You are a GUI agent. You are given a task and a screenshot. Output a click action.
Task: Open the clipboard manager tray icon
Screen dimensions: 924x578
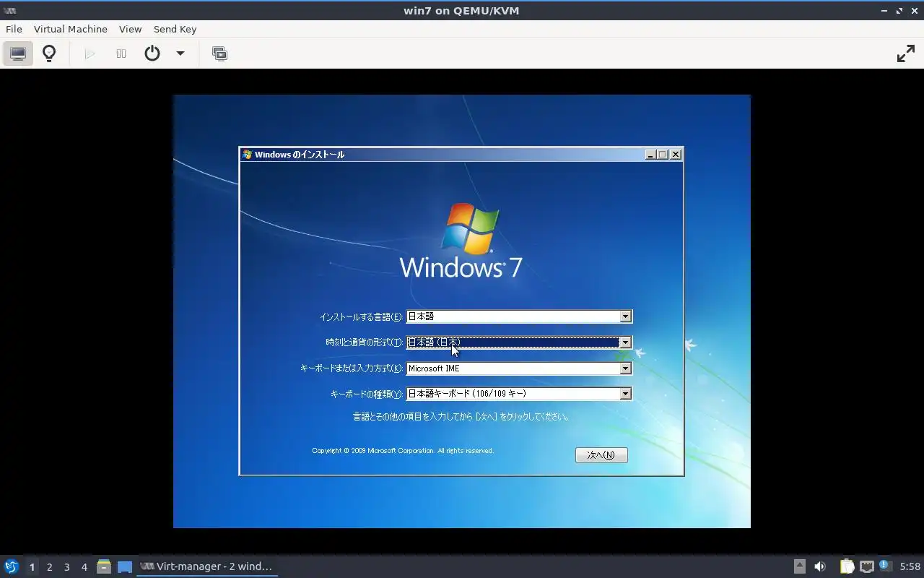pos(847,566)
